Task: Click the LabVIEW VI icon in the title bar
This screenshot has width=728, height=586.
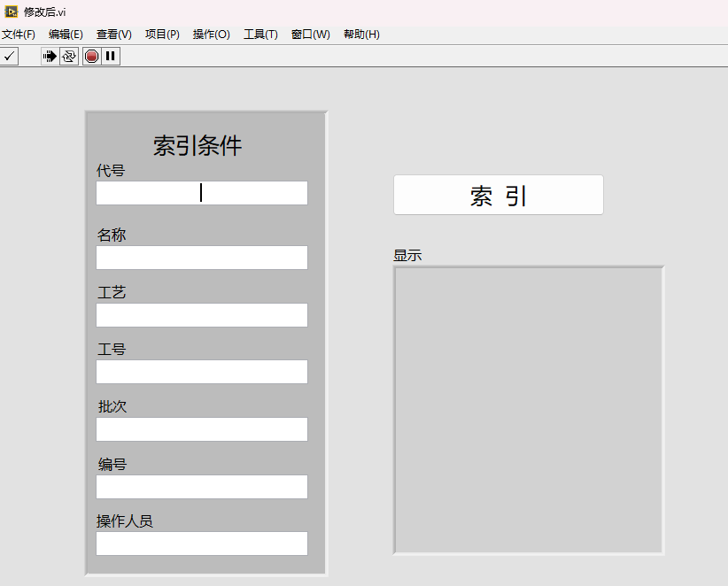Action: 10,12
